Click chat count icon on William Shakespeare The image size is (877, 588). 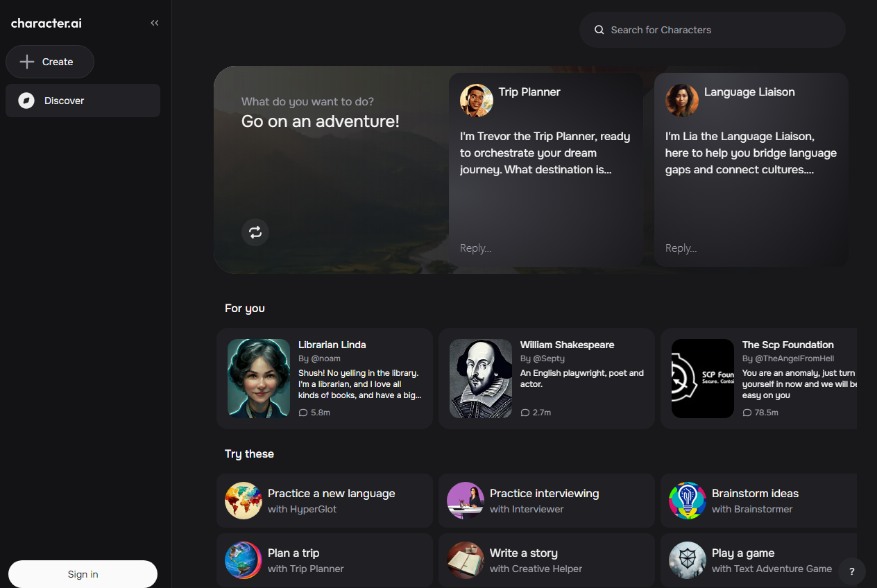point(525,413)
